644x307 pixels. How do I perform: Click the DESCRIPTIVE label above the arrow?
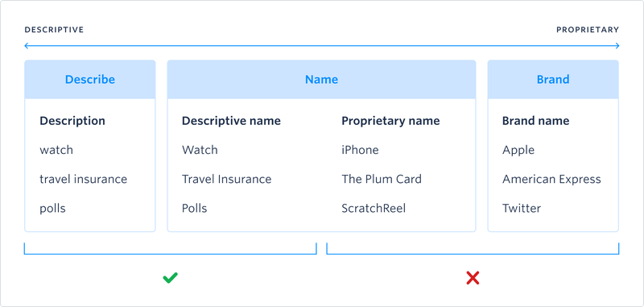pos(54,30)
